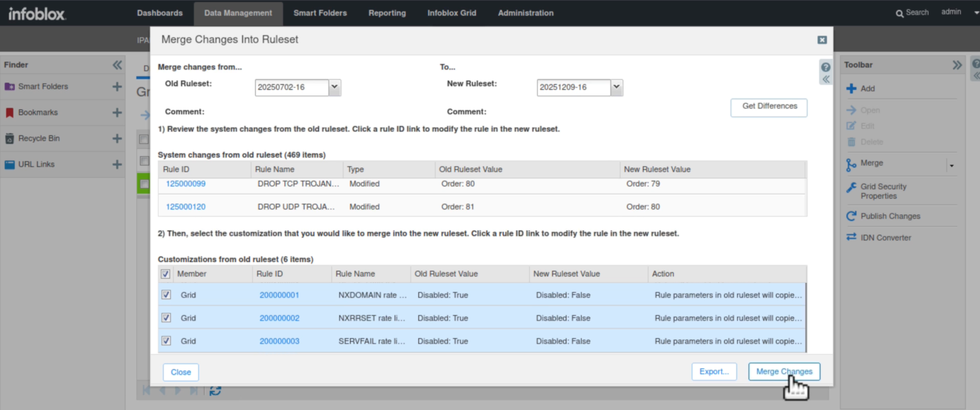Collapse the Toolbar panel
This screenshot has width=980, height=410.
coord(957,65)
